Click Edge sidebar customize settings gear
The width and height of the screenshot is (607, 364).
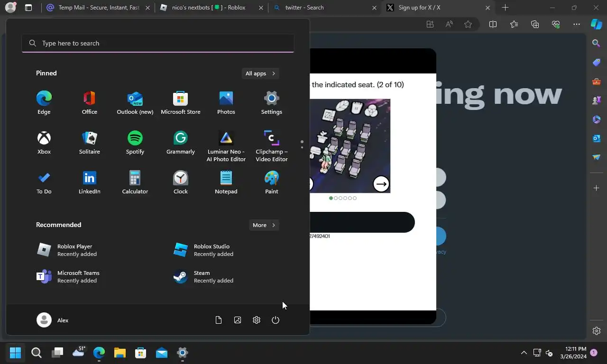click(597, 331)
